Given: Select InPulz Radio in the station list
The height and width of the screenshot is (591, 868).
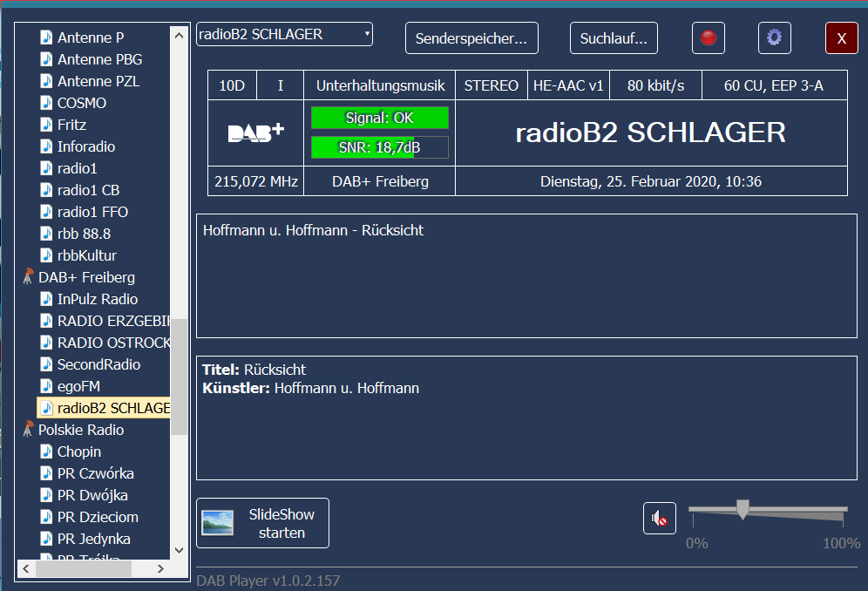Looking at the screenshot, I should [x=98, y=299].
